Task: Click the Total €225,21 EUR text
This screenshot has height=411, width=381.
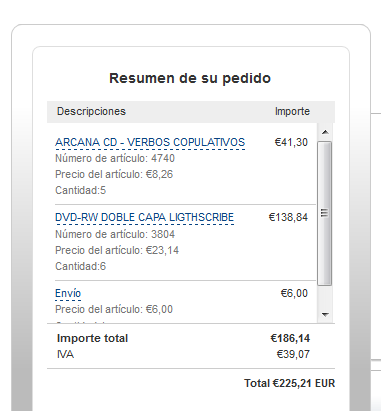Action: (289, 383)
